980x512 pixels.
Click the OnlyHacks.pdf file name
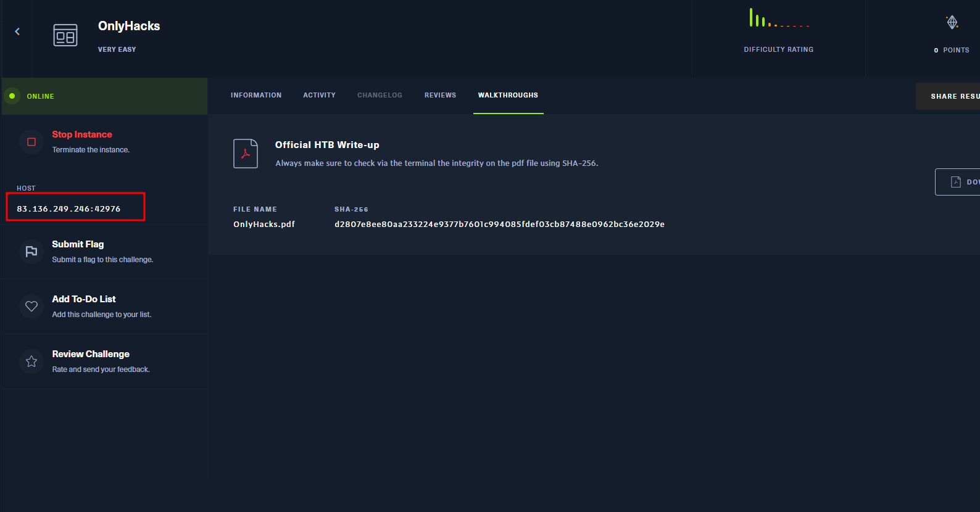pyautogui.click(x=264, y=225)
